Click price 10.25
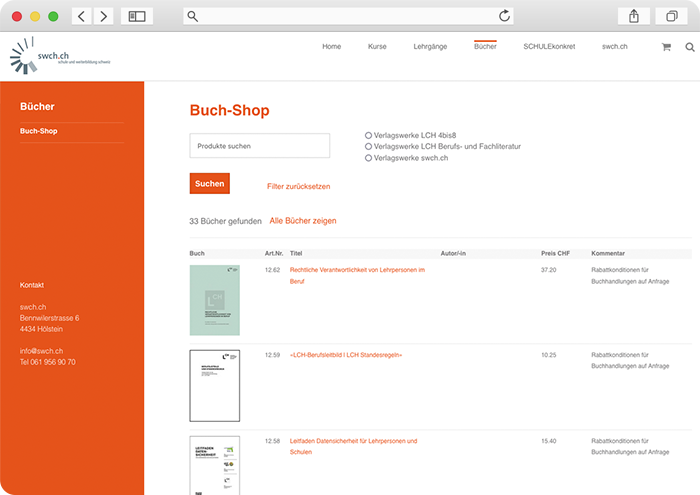The image size is (700, 495). (549, 355)
